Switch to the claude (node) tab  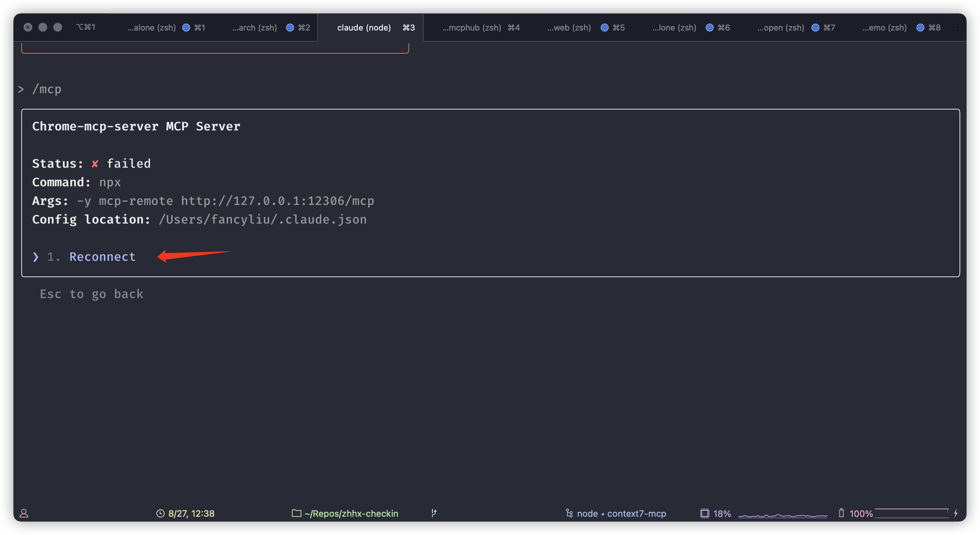pyautogui.click(x=363, y=28)
